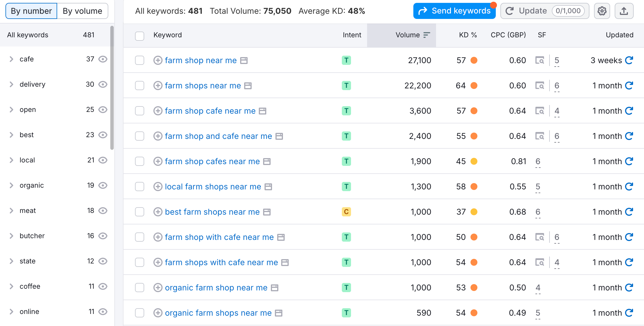
Task: Select the 'By number' tab
Action: coord(31,11)
